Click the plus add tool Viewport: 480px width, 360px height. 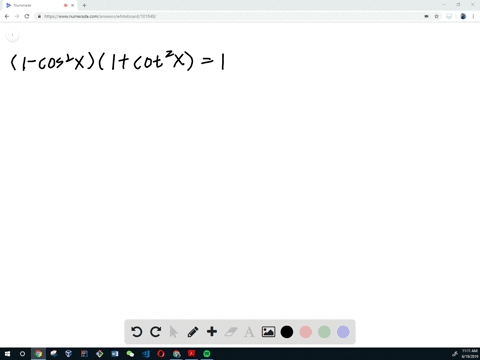[x=212, y=332]
